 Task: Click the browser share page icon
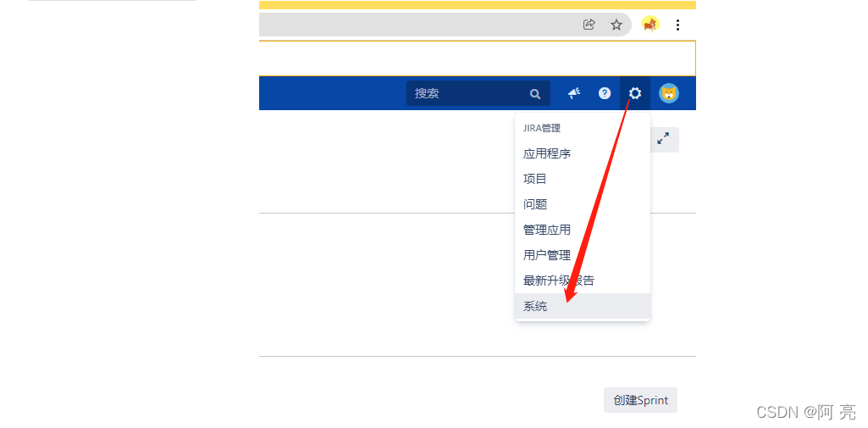pyautogui.click(x=589, y=25)
